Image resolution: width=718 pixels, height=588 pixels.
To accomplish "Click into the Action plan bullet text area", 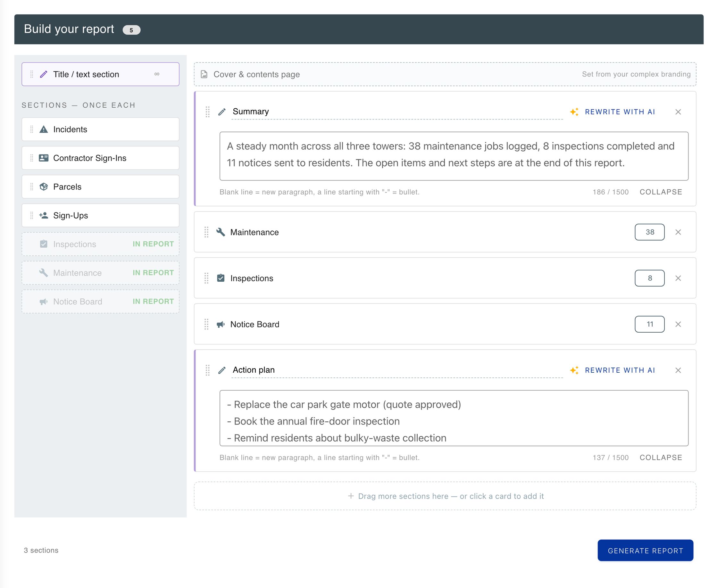I will 454,418.
